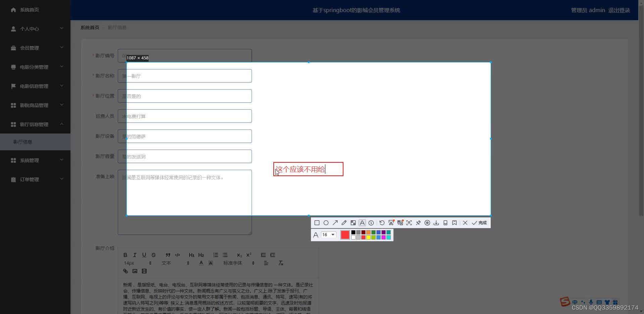Viewport: 644px width, 314px height.
Task: Expand the 系统管理 sidebar menu
Action: click(x=35, y=160)
